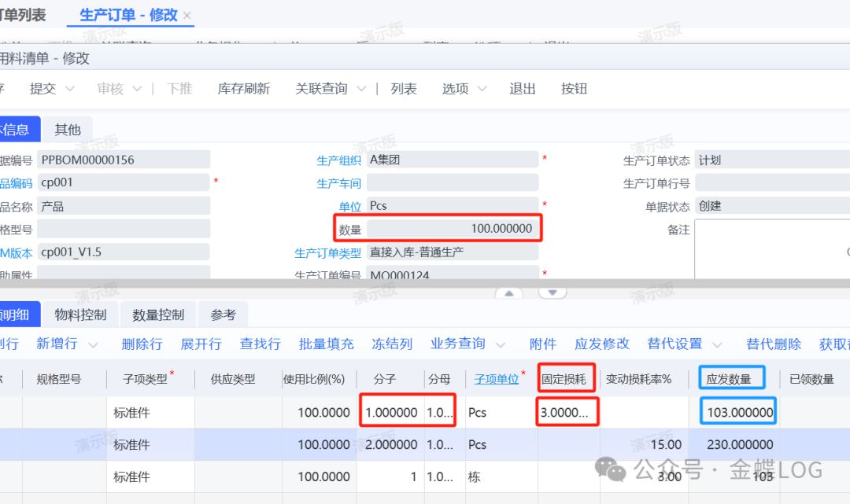The width and height of the screenshot is (850, 504).
Task: Click the 子项单位 column header link
Action: (x=496, y=379)
